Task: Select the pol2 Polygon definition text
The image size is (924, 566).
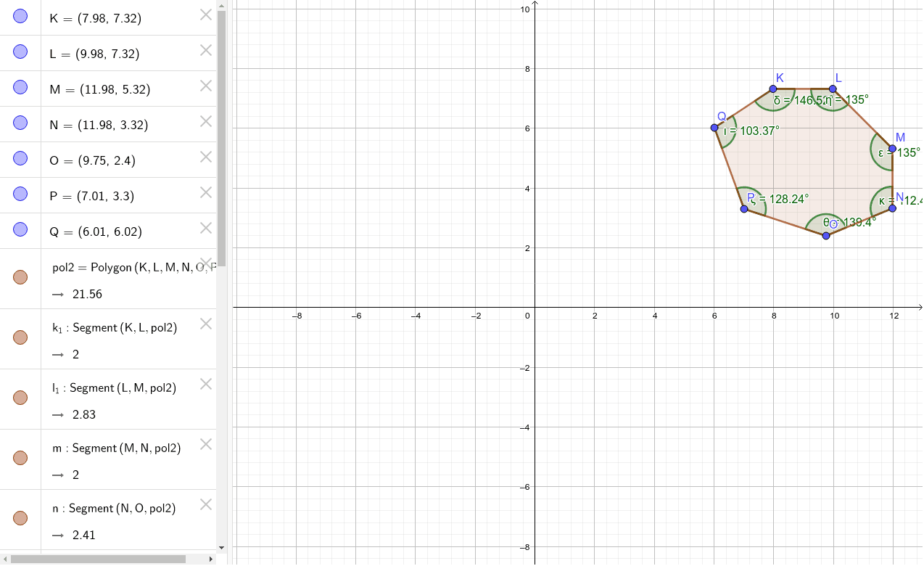Action: coord(134,268)
